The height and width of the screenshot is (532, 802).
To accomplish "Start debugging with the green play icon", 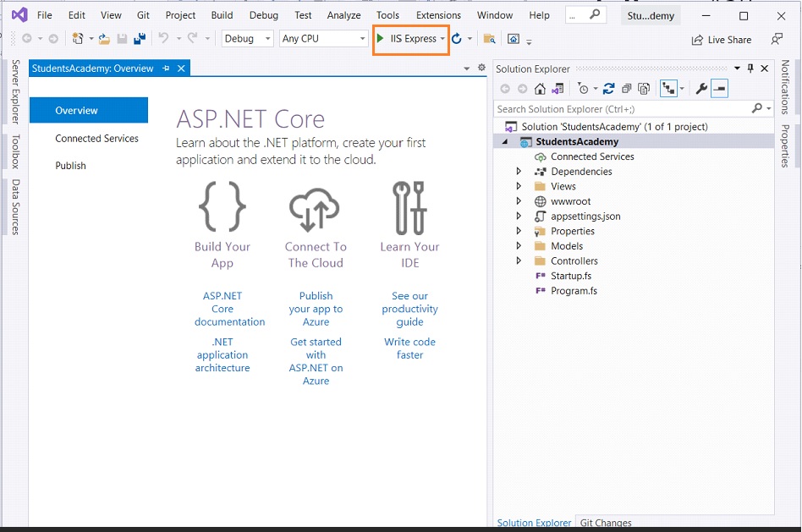I will pyautogui.click(x=380, y=38).
